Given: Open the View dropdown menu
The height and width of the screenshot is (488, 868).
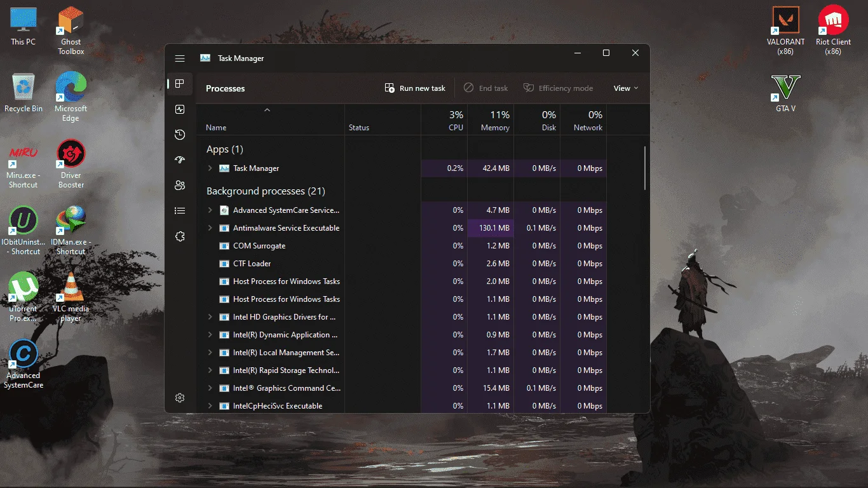Looking at the screenshot, I should point(626,88).
